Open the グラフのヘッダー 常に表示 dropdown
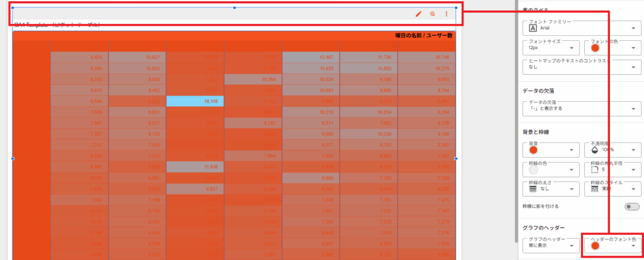The image size is (644, 260). [552, 245]
